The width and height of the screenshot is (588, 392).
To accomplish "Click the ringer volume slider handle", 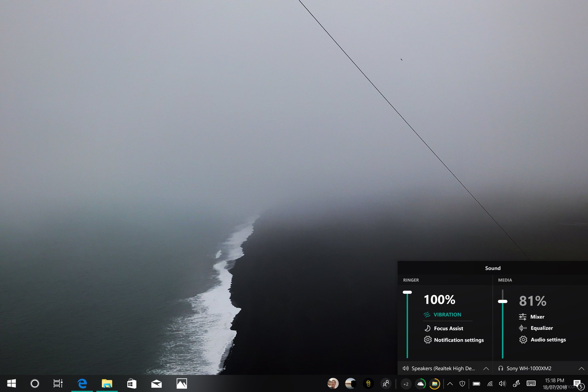I will [x=407, y=292].
